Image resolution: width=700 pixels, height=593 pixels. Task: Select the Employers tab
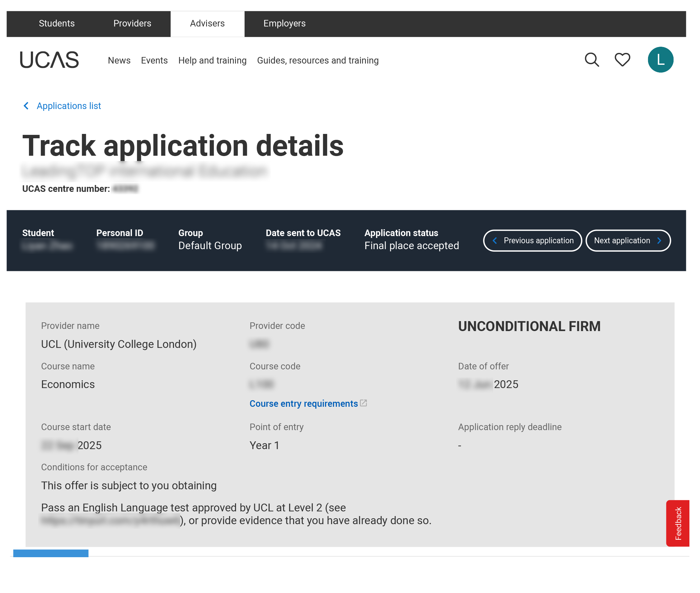pos(284,24)
